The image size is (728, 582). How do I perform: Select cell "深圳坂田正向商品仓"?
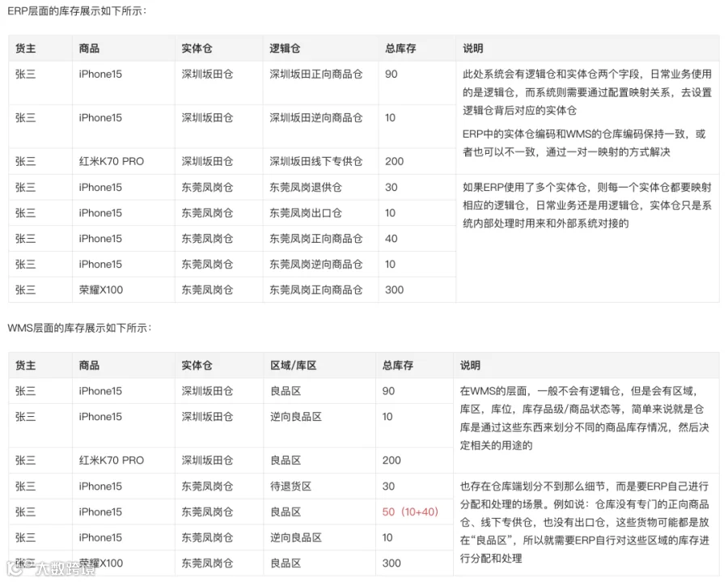tap(315, 74)
